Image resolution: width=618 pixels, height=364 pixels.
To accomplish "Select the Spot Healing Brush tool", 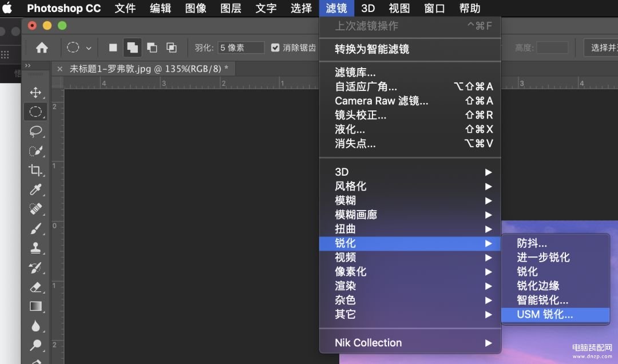I will click(35, 209).
